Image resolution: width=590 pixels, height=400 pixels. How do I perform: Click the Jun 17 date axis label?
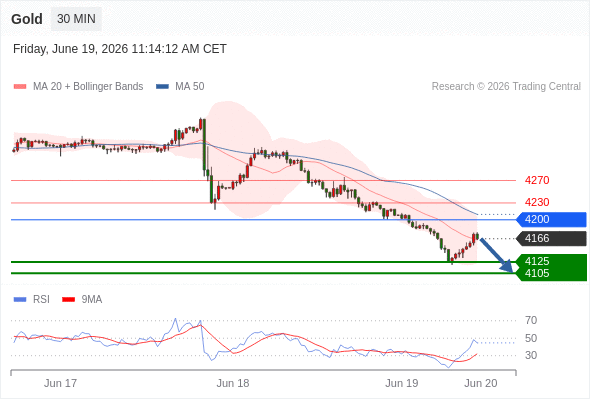60,383
